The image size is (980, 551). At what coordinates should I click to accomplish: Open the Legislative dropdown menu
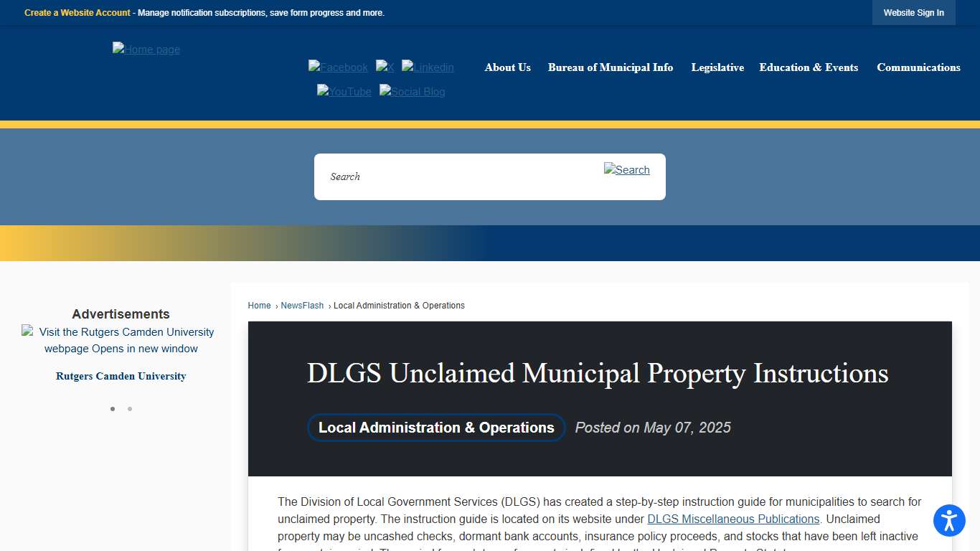tap(717, 67)
